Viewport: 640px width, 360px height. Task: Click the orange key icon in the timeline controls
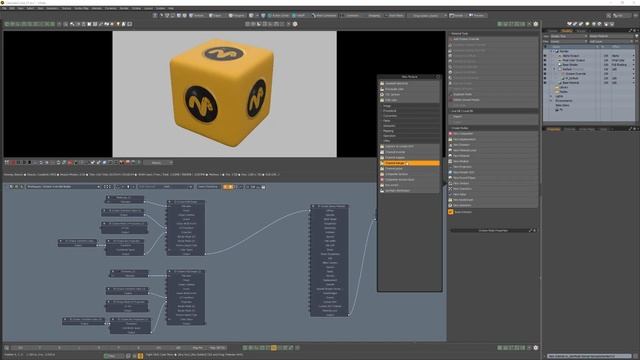(x=273, y=348)
